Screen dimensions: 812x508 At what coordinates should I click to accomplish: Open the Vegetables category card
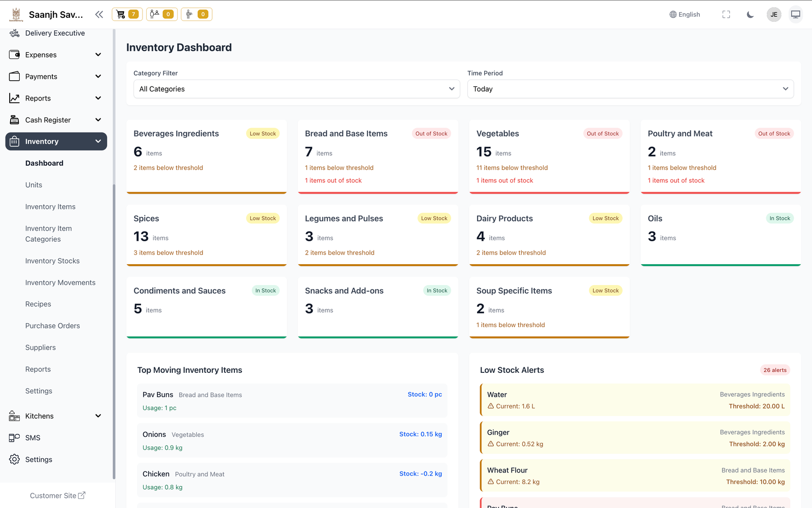[549, 156]
